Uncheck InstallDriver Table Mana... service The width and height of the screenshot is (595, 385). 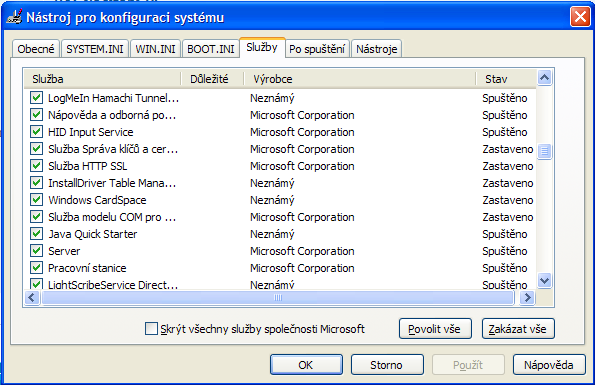36,183
